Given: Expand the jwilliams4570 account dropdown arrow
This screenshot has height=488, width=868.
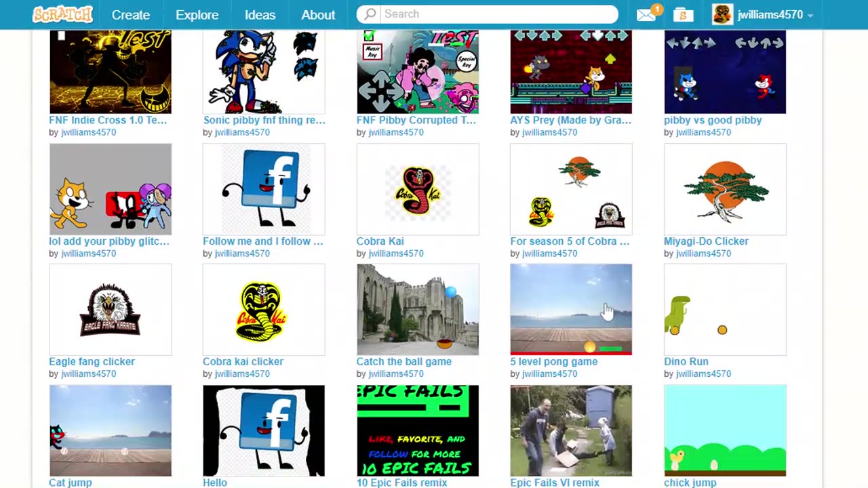Looking at the screenshot, I should (x=810, y=15).
